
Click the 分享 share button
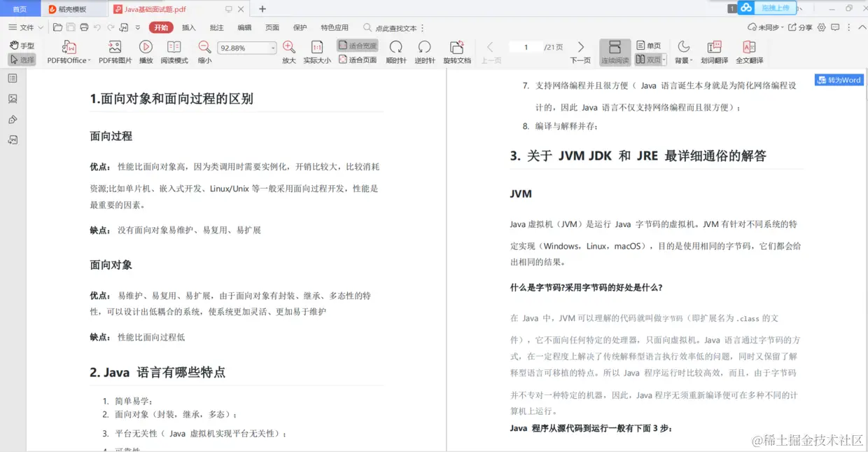[x=801, y=27]
